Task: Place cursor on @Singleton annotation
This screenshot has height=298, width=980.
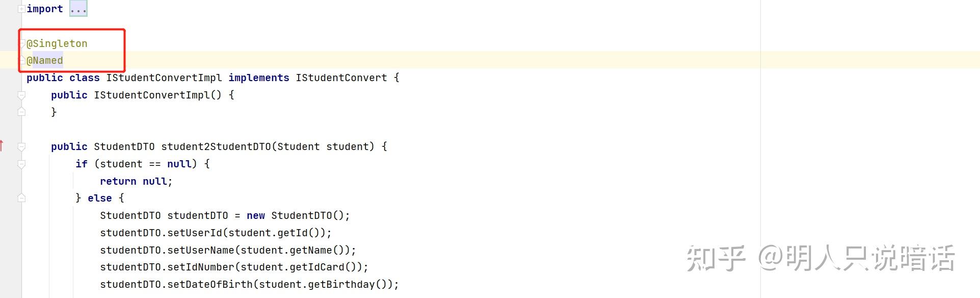Action: coord(57,43)
